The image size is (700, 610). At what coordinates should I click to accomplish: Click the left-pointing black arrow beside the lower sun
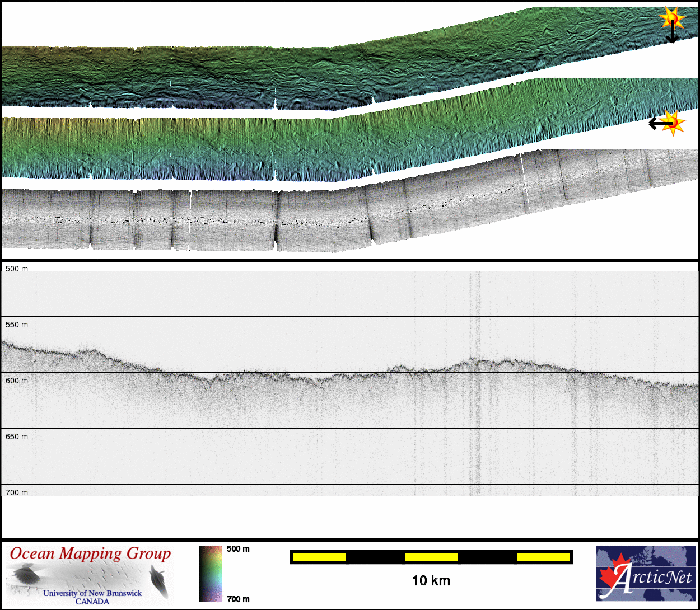point(656,123)
